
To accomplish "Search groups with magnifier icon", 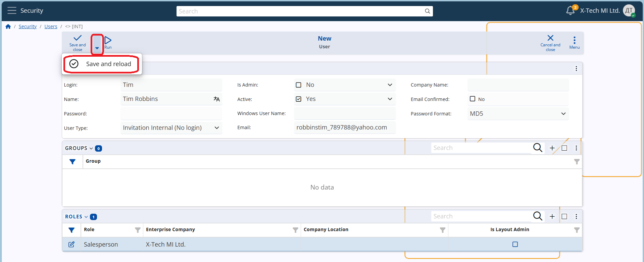I will [538, 148].
